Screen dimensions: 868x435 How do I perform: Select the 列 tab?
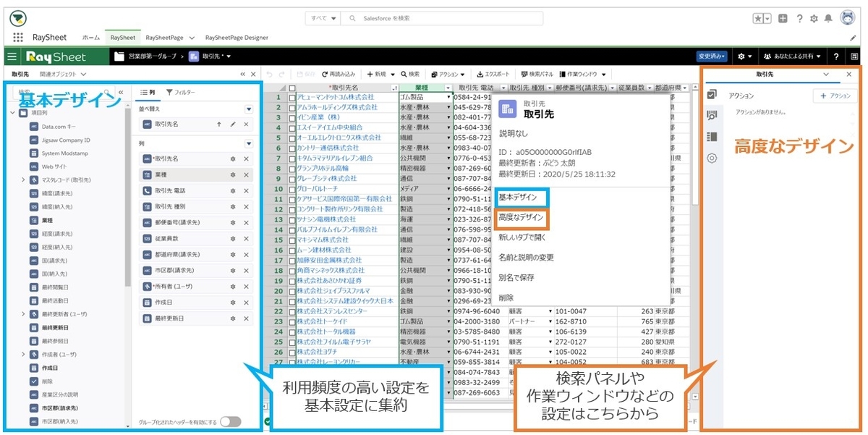(x=148, y=93)
